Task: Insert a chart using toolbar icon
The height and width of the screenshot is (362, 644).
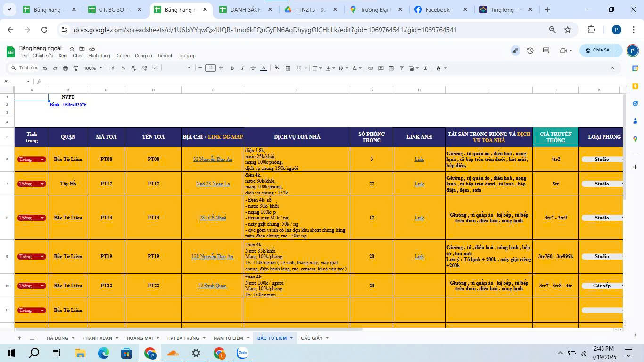Action: click(391, 68)
